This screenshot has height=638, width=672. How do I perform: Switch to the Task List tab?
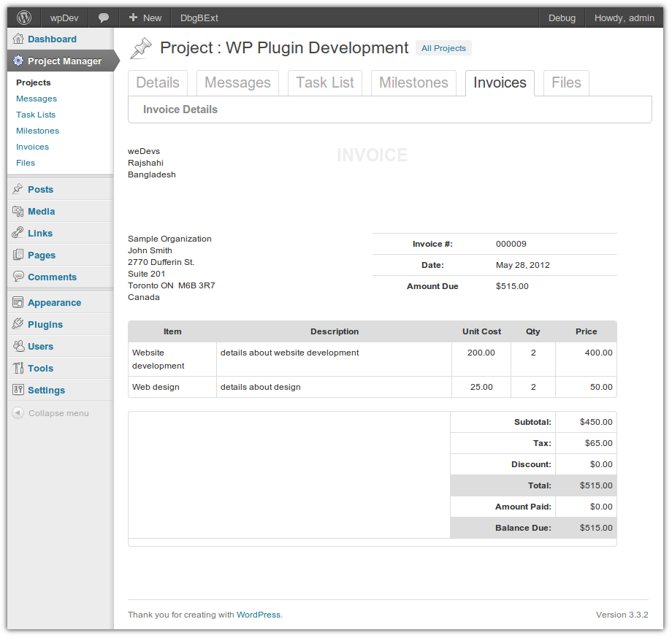pos(325,82)
